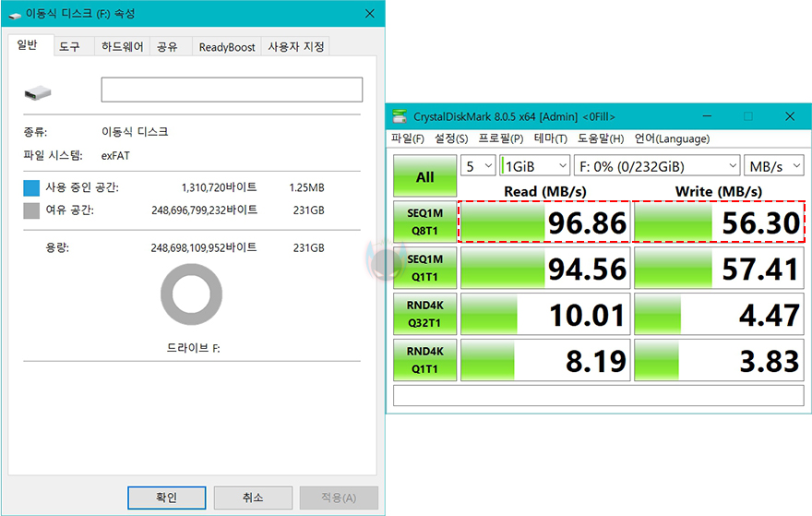Click the comment text box in CrystalDiskMark
Screen dimensions: 812x516
tap(599, 396)
